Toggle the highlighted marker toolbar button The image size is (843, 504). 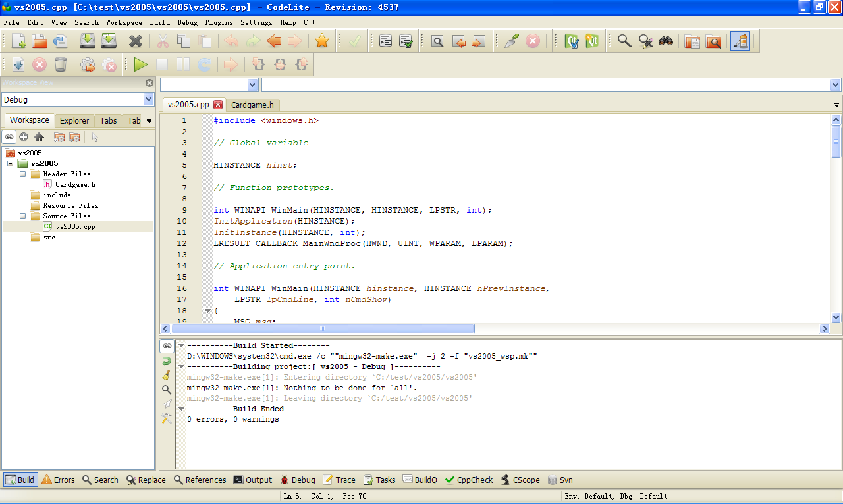[740, 41]
